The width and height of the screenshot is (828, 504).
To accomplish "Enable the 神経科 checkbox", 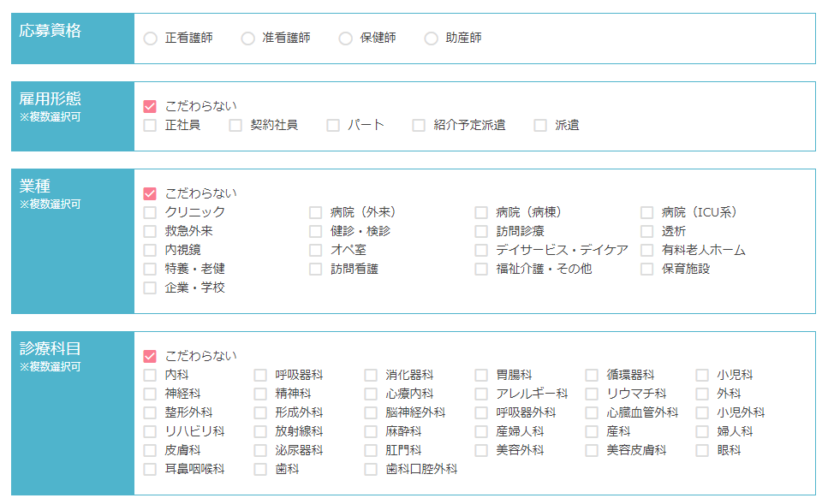I will (150, 394).
